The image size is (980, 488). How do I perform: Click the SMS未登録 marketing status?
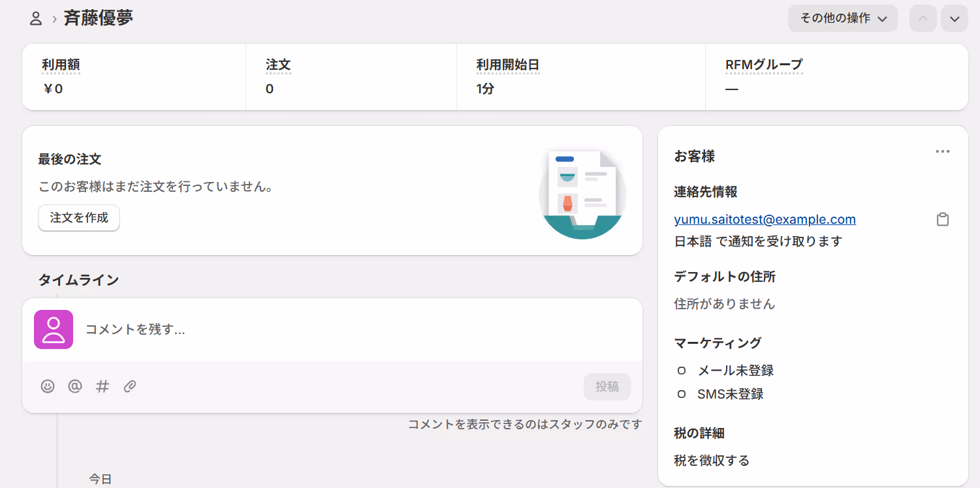pyautogui.click(x=730, y=394)
